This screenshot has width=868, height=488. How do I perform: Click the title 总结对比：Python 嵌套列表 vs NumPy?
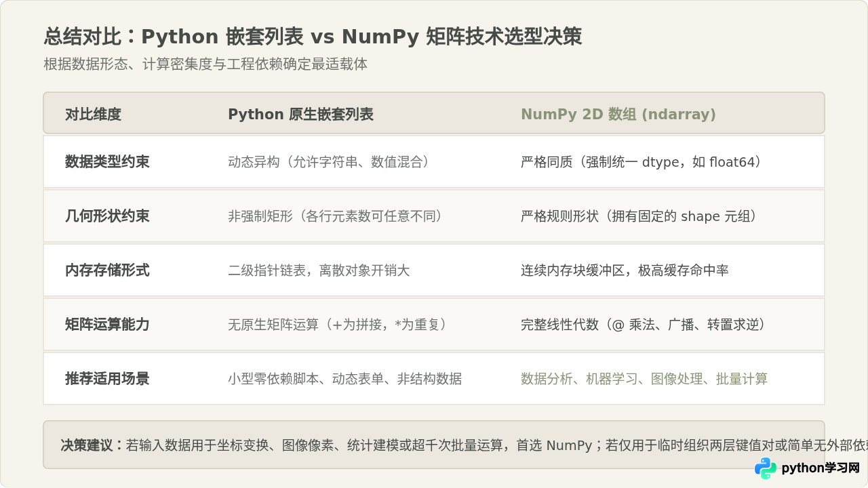pyautogui.click(x=313, y=37)
